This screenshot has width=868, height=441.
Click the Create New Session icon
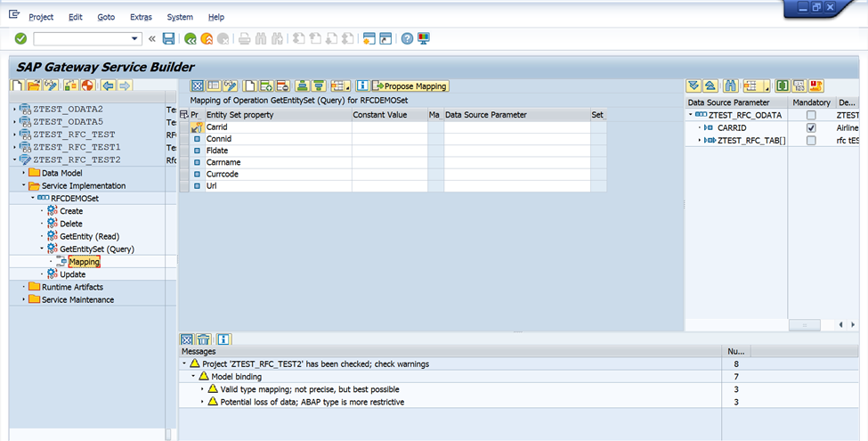(369, 38)
